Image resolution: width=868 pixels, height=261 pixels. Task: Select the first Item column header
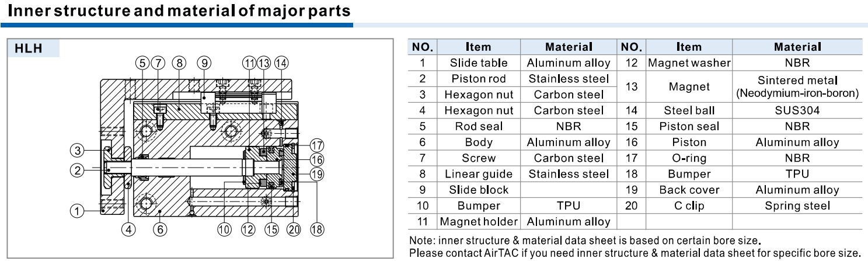click(479, 47)
